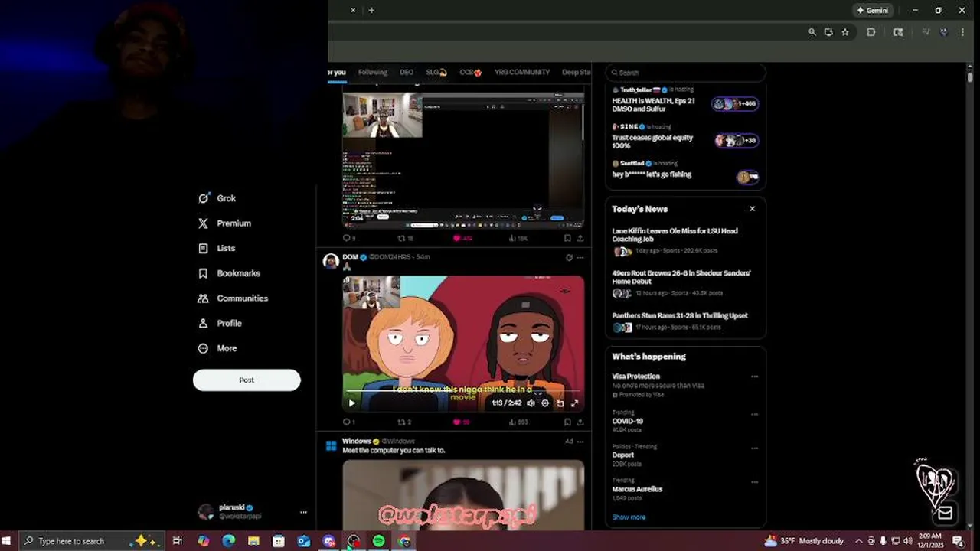The height and width of the screenshot is (551, 980).
Task: Unlike the top stream post heart
Action: tap(462, 238)
